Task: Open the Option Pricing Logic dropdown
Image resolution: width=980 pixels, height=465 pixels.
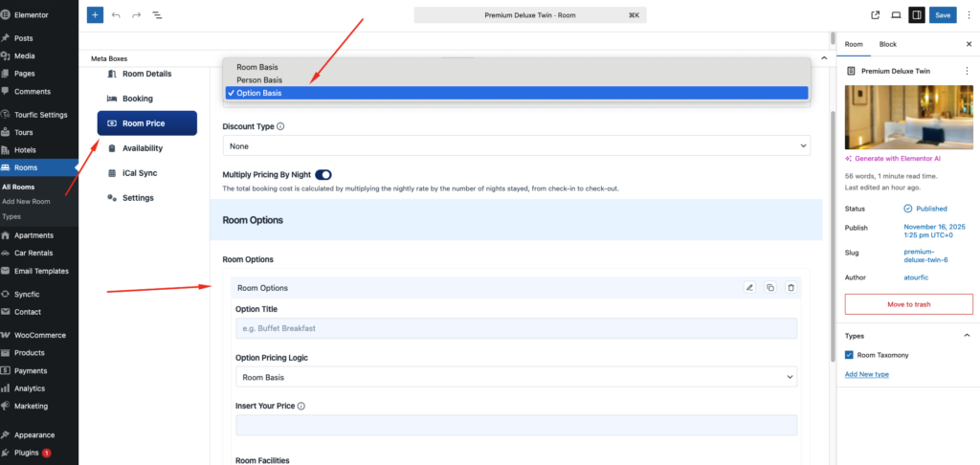Action: point(516,378)
